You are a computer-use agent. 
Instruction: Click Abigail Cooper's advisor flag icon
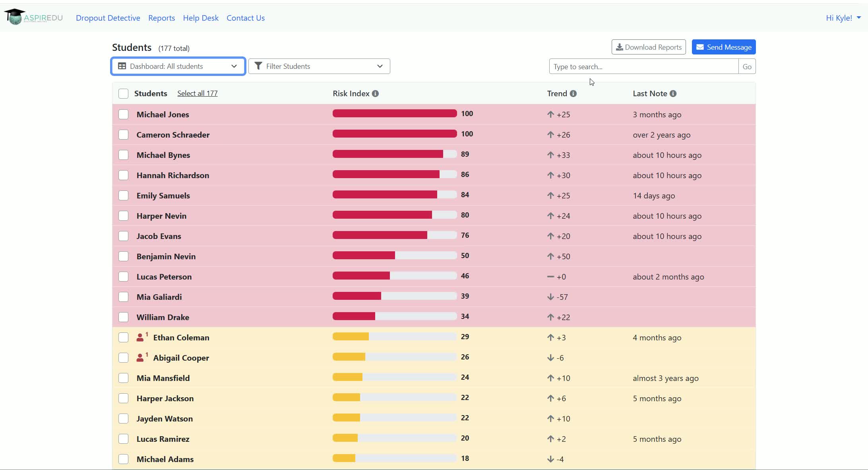(141, 357)
